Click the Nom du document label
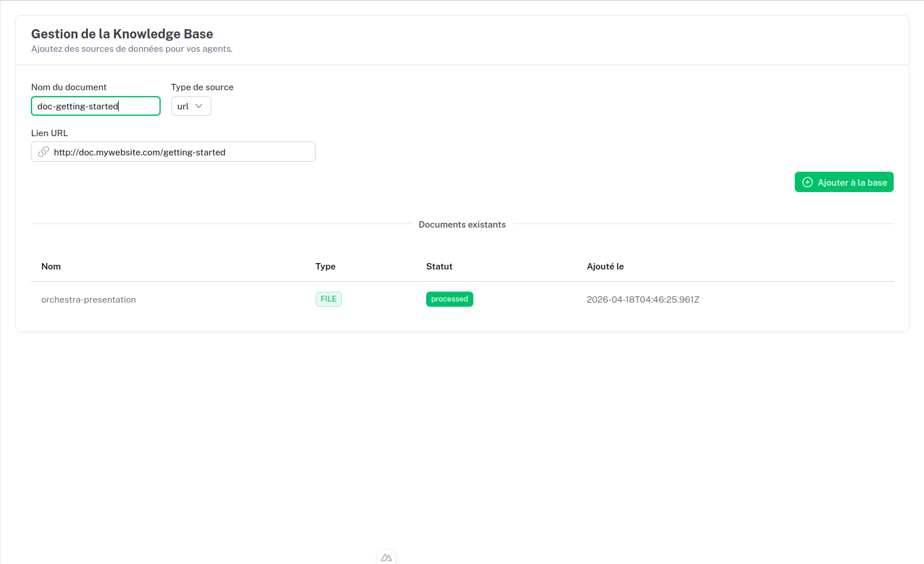The width and height of the screenshot is (924, 564). [x=69, y=87]
